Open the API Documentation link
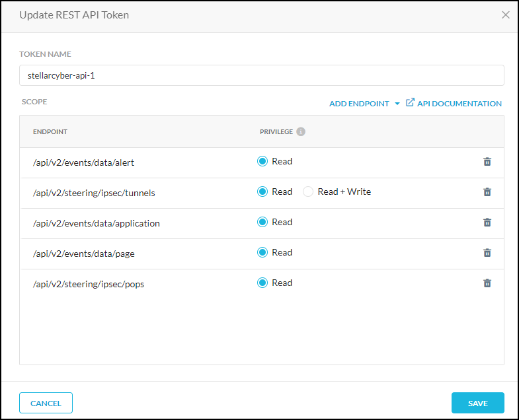 [459, 104]
